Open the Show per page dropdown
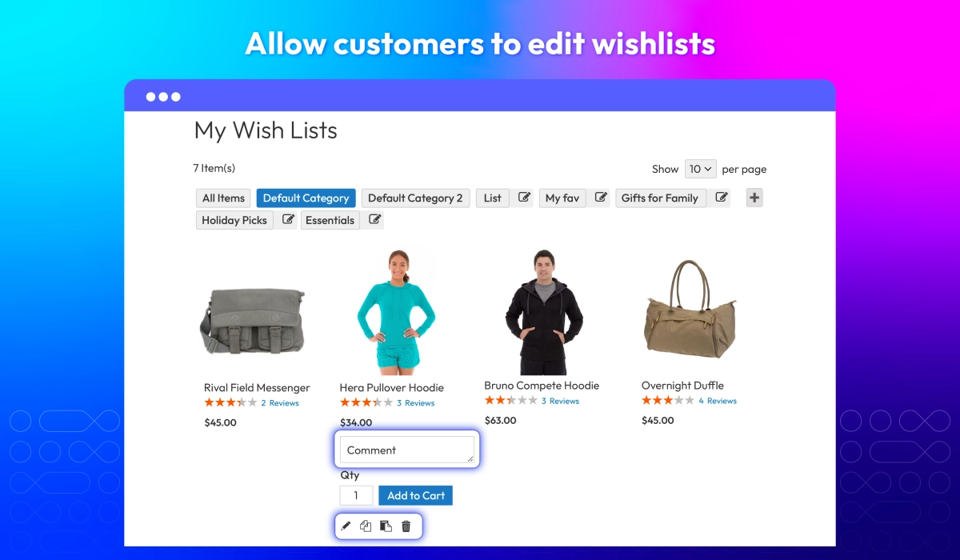Image resolution: width=960 pixels, height=560 pixels. [x=701, y=169]
